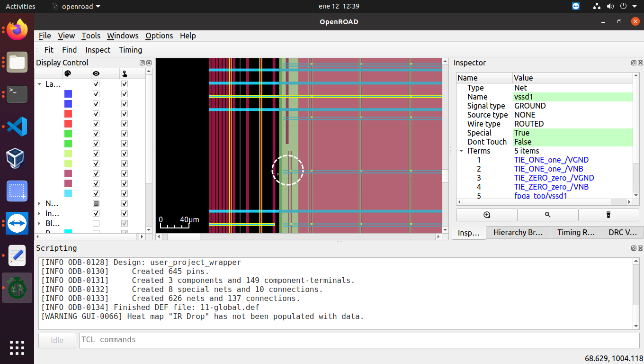Click the flashlight highlight icon in Inspector
Viewport: 644px width, 364px height.
[608, 215]
